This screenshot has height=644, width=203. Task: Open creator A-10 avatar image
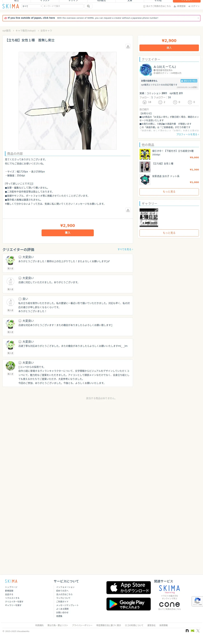click(146, 70)
